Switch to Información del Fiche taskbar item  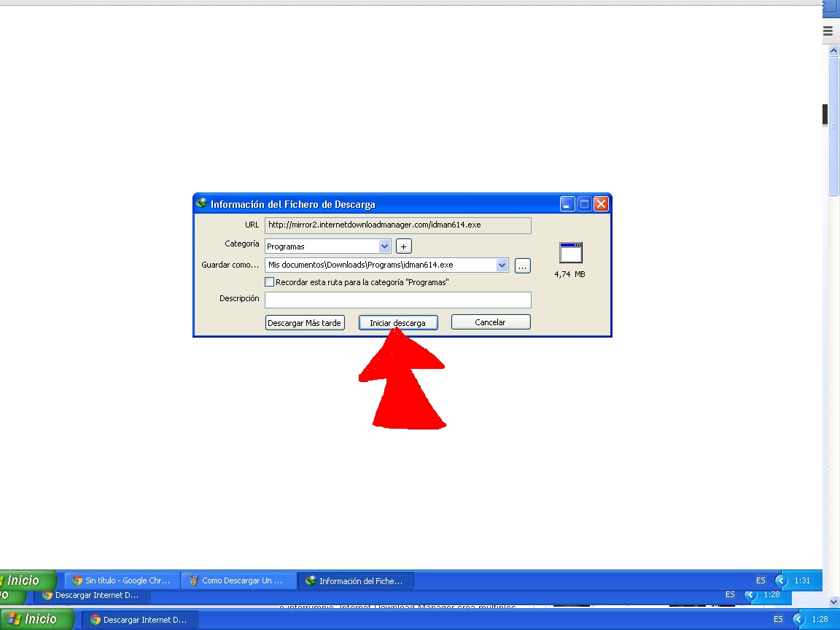356,580
